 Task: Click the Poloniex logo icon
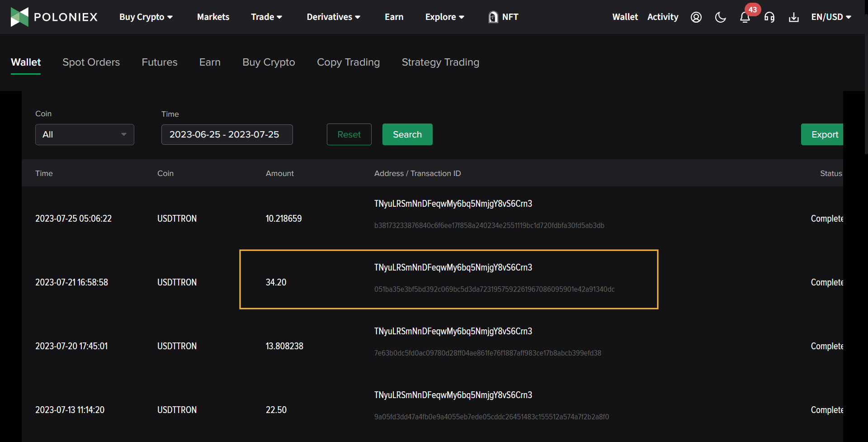(x=19, y=17)
